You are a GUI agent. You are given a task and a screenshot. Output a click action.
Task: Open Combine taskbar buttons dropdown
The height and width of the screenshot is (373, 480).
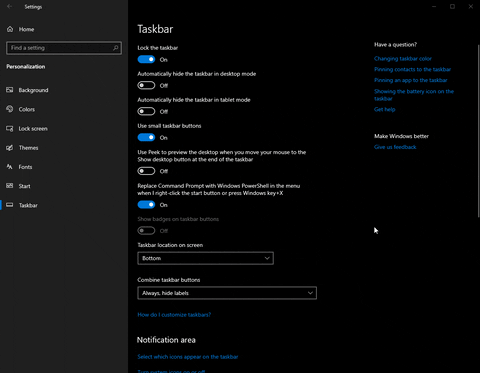coord(227,293)
